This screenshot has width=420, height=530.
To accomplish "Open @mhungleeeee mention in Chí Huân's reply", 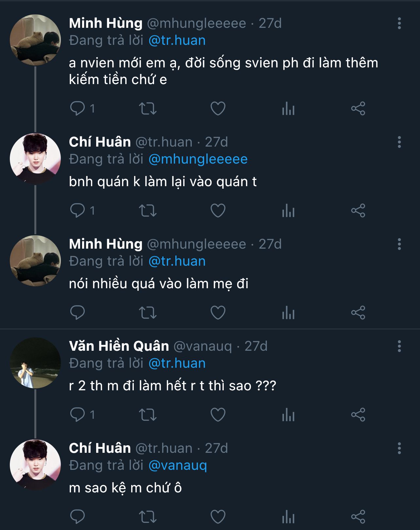I will tap(198, 159).
